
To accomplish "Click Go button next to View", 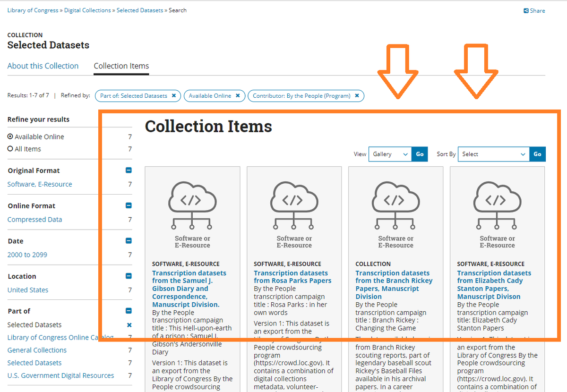I will [x=420, y=154].
